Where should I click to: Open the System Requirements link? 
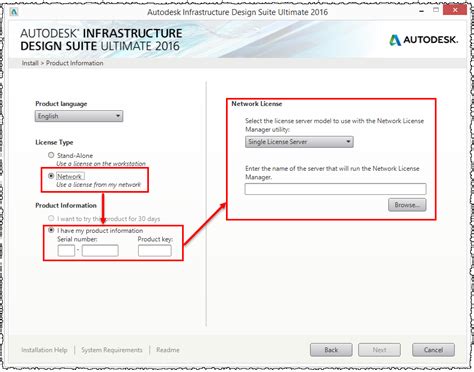(112, 350)
